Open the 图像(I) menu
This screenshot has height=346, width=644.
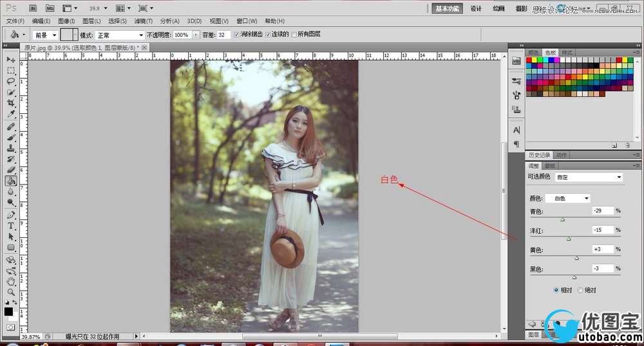pyautogui.click(x=66, y=21)
